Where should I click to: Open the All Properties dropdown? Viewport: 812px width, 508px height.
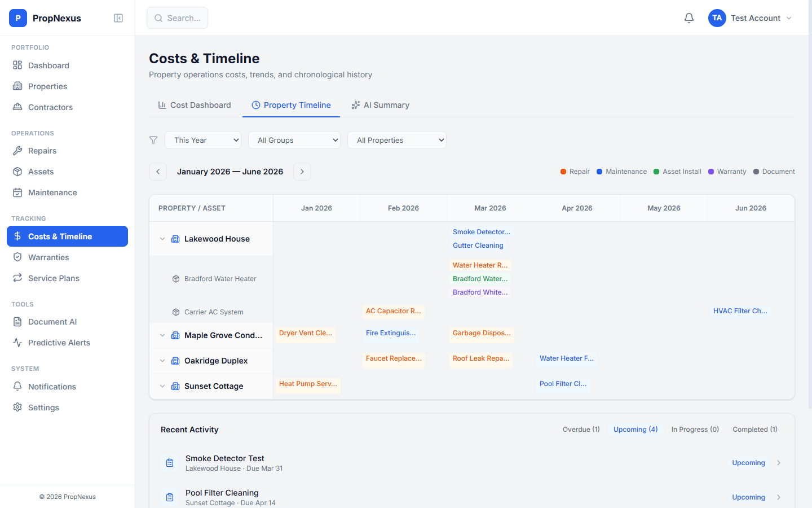(x=396, y=139)
